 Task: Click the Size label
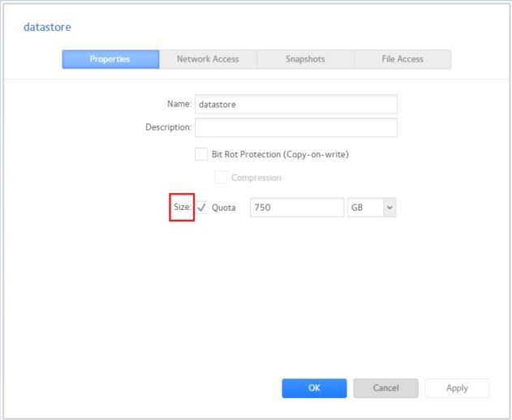[182, 208]
